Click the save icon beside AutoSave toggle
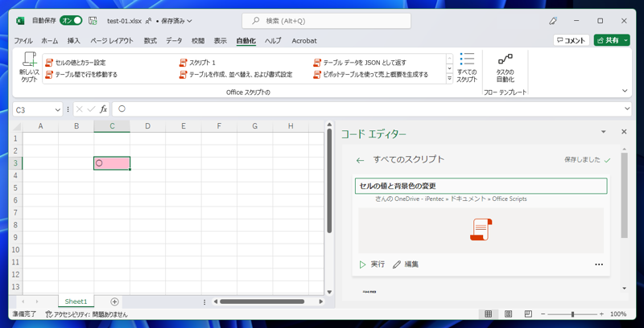Viewport: 644px width, 328px height. [x=93, y=21]
